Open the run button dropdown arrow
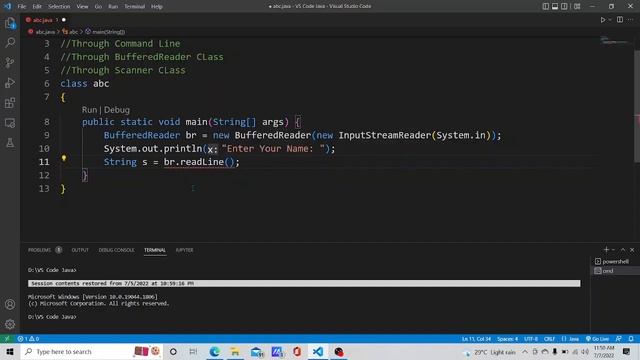 pyautogui.click(x=610, y=20)
